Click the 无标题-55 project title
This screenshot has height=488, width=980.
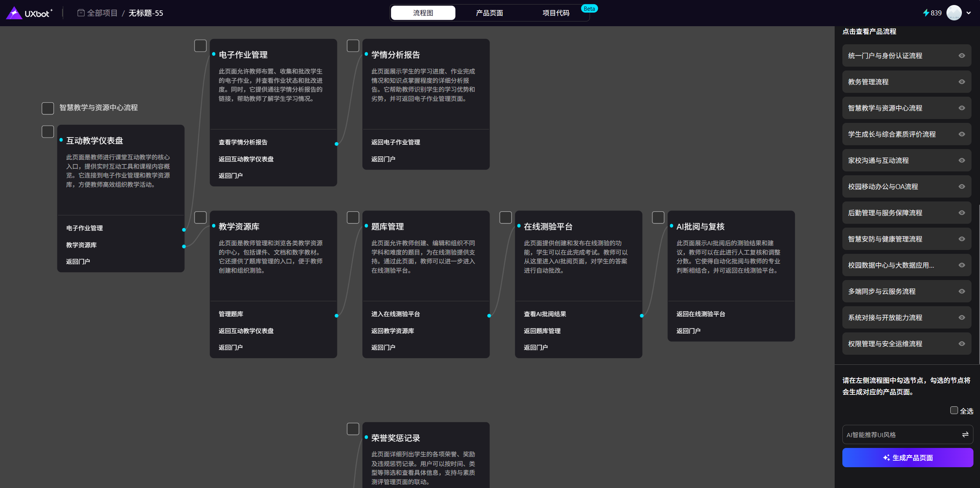(146, 13)
